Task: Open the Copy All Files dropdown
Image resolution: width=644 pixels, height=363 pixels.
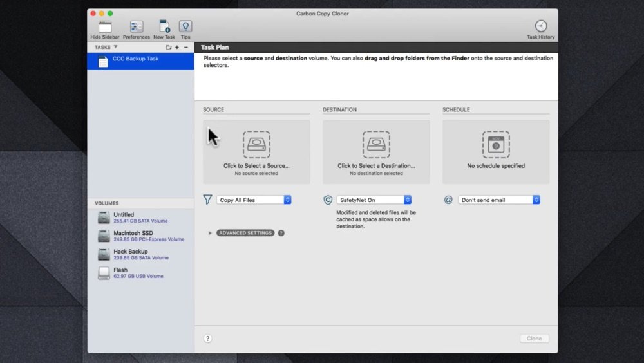Action: point(254,200)
